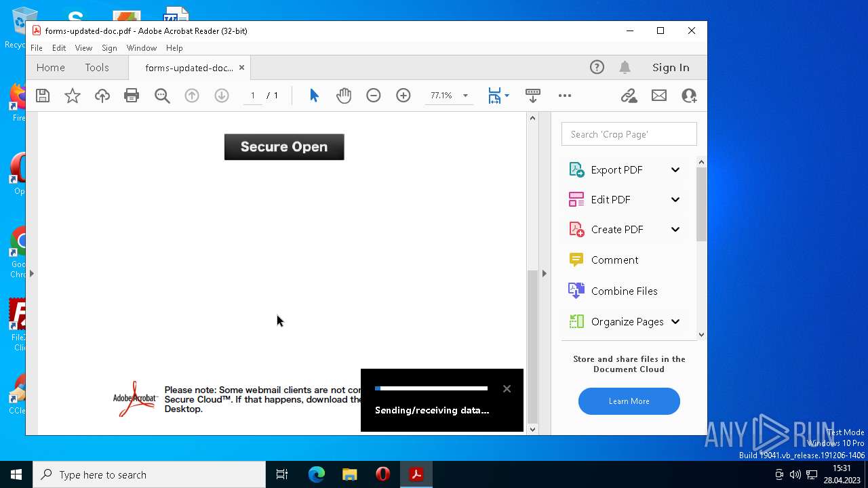Click the Print icon
This screenshot has width=868, height=488.
pos(132,96)
